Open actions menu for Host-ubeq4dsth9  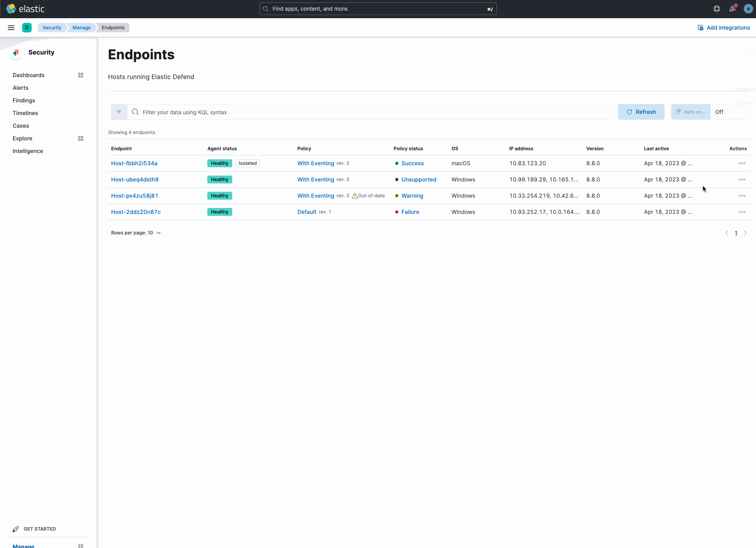742,180
